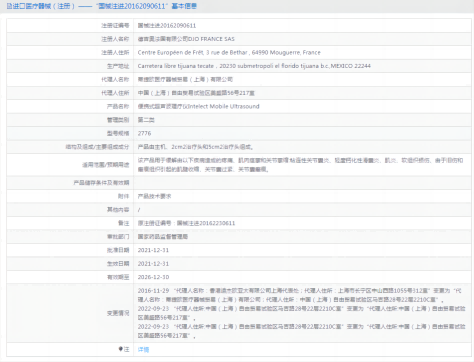Viewport: 474px width, 362px height.
Task: Select the Centre Européen de Frêt address
Action: [229, 52]
